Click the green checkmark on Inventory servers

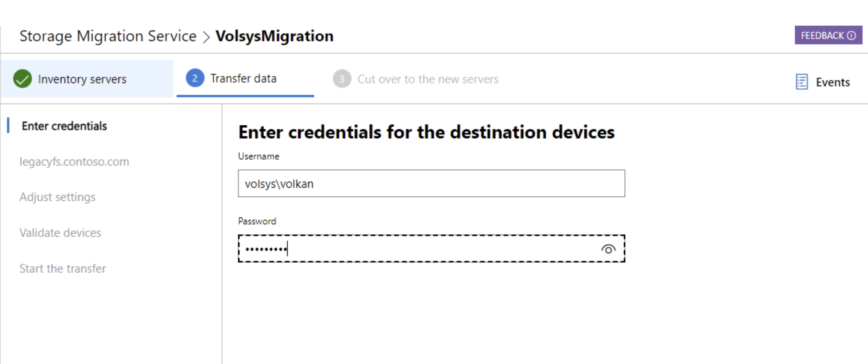(x=23, y=79)
